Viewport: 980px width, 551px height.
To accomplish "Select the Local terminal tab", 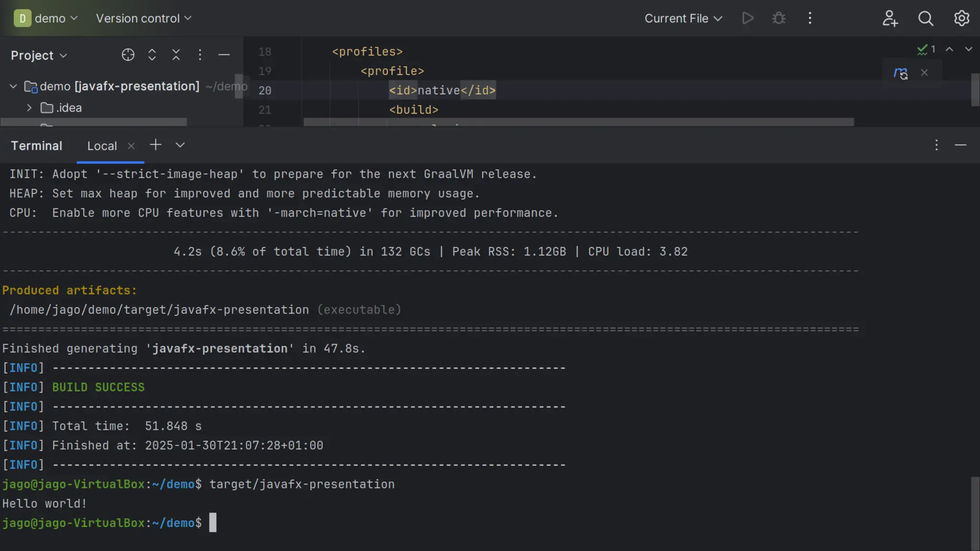I will click(102, 146).
